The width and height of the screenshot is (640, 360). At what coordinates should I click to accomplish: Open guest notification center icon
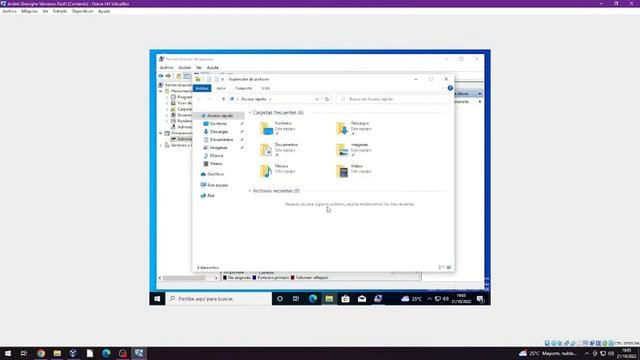pos(480,299)
